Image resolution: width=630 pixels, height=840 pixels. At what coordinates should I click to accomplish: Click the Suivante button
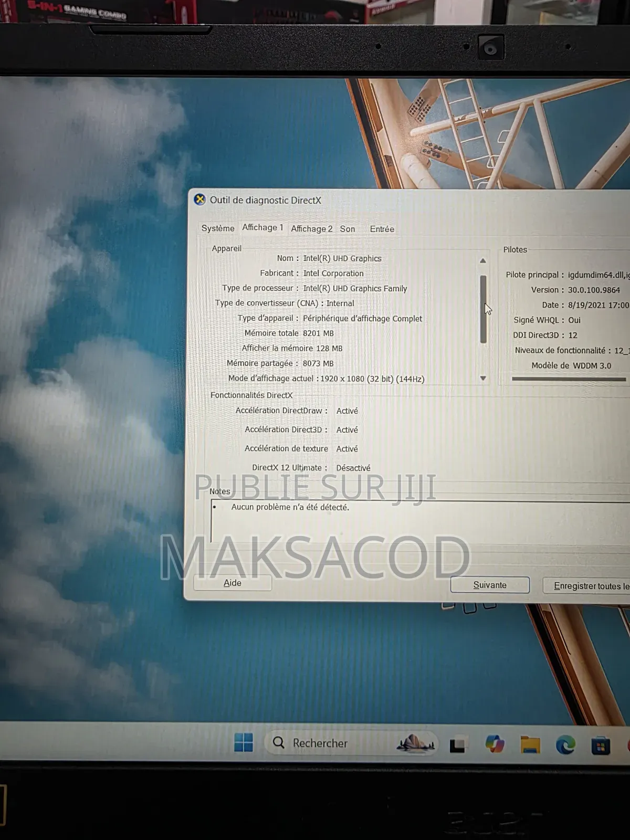click(x=490, y=585)
